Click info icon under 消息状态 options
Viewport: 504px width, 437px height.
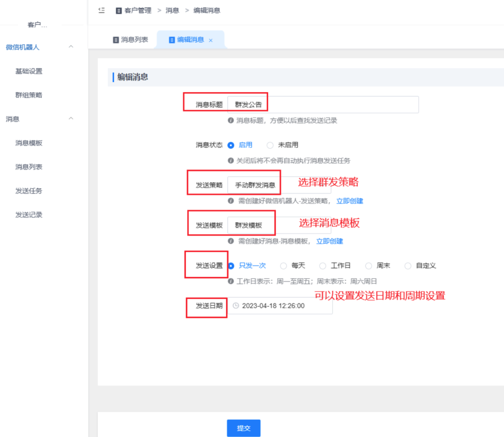[x=230, y=160]
